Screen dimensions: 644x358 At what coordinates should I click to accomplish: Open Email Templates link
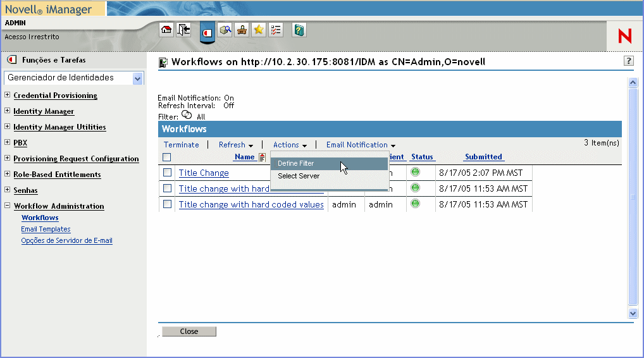(46, 229)
